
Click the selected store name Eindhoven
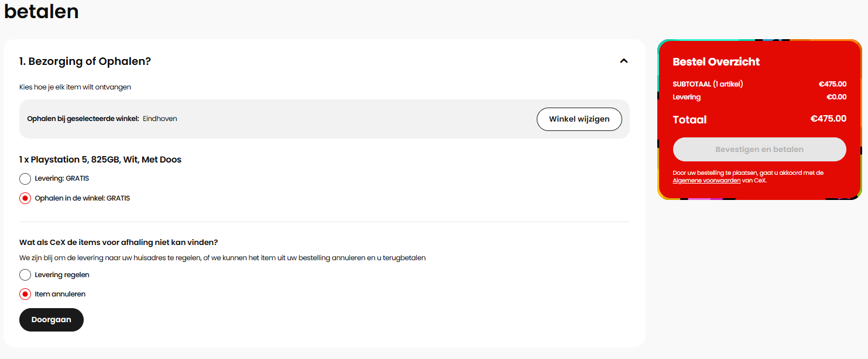pos(160,119)
